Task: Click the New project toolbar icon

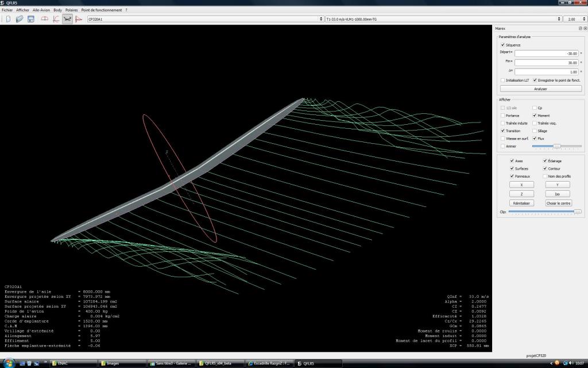Action: [8, 19]
